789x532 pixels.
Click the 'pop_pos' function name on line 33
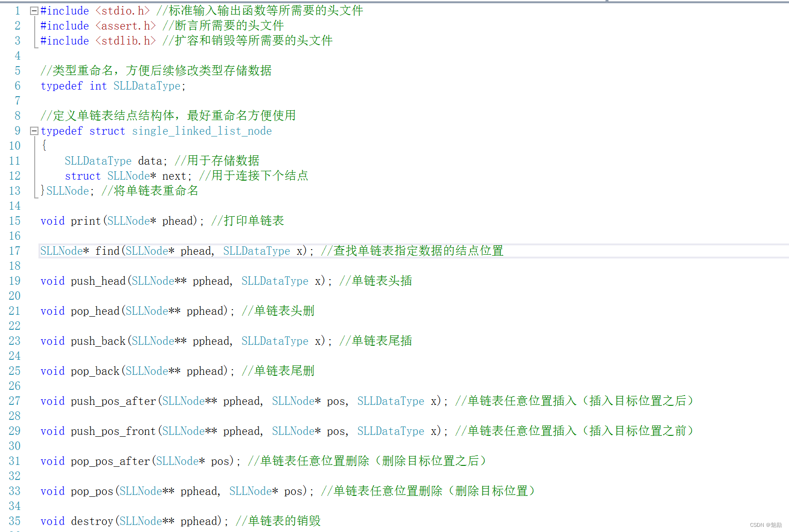coord(92,491)
